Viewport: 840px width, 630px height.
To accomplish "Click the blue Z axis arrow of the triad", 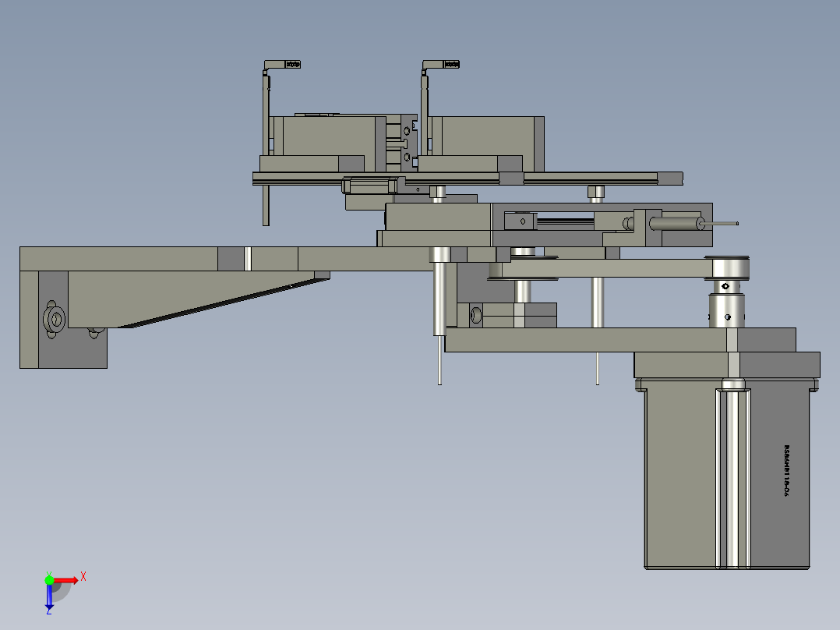I will (x=49, y=596).
